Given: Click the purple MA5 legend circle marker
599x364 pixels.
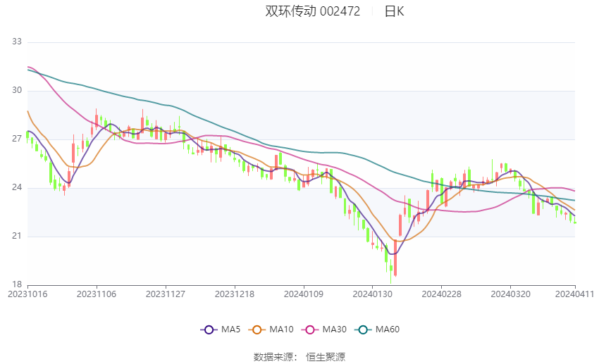Looking at the screenshot, I should pos(208,329).
